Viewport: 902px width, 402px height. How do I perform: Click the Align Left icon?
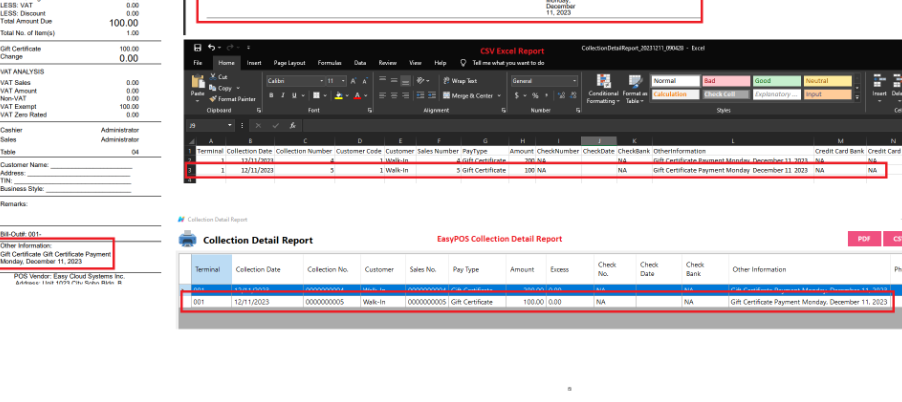click(383, 95)
